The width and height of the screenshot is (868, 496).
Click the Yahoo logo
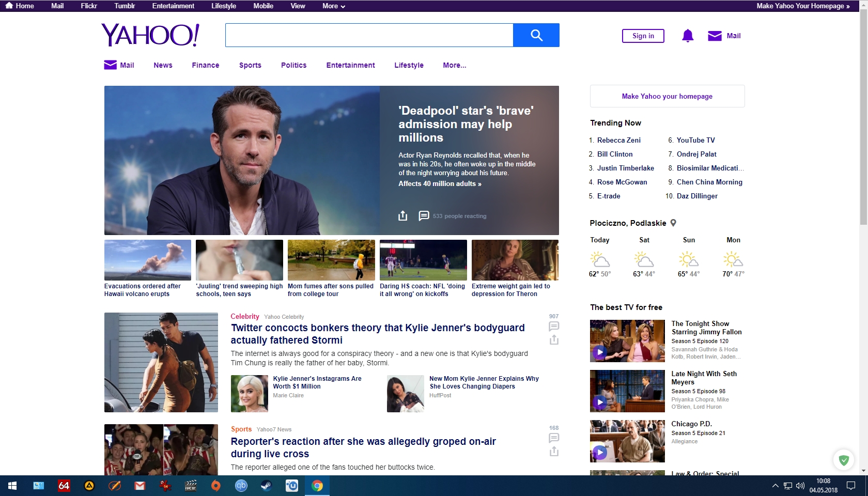[150, 35]
